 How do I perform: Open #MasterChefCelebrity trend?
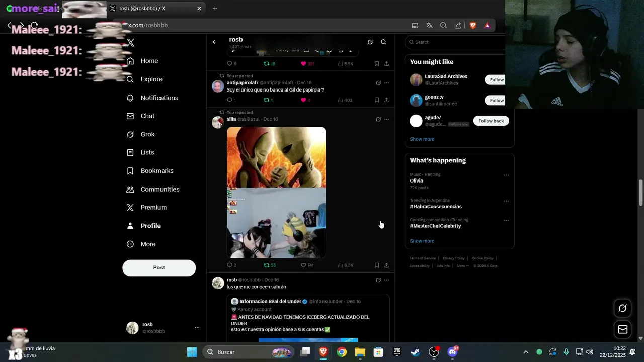pos(435,226)
